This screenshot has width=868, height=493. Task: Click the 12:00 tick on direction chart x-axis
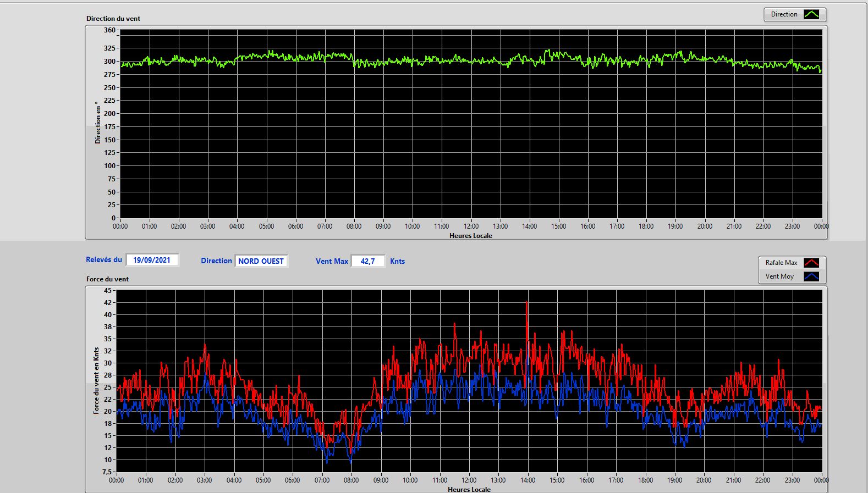pyautogui.click(x=471, y=226)
